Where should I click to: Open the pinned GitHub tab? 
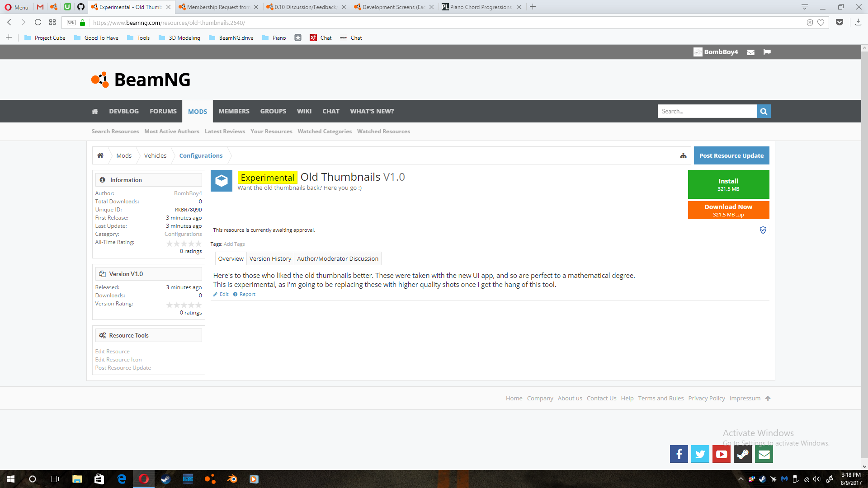(x=81, y=7)
